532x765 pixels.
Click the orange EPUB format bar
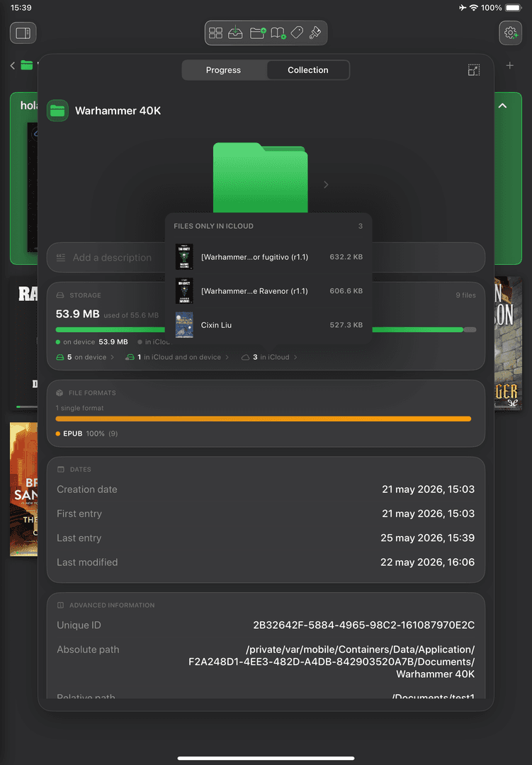pyautogui.click(x=264, y=419)
